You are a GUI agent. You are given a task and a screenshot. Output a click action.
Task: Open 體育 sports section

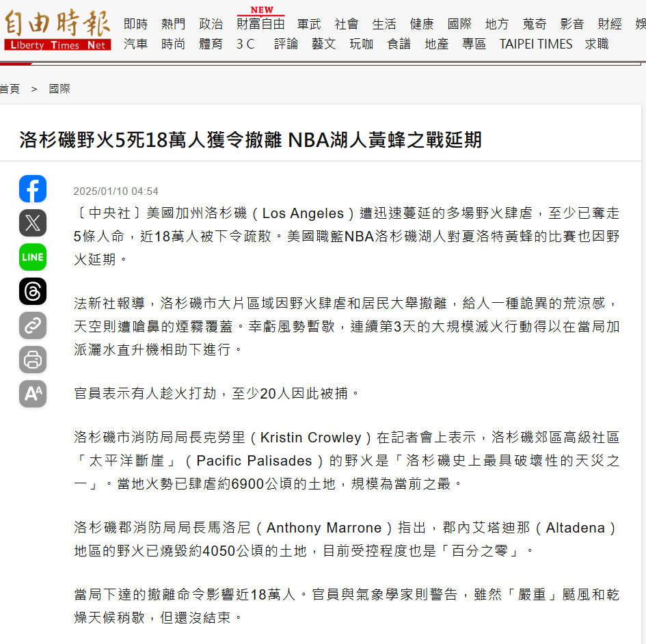click(211, 44)
